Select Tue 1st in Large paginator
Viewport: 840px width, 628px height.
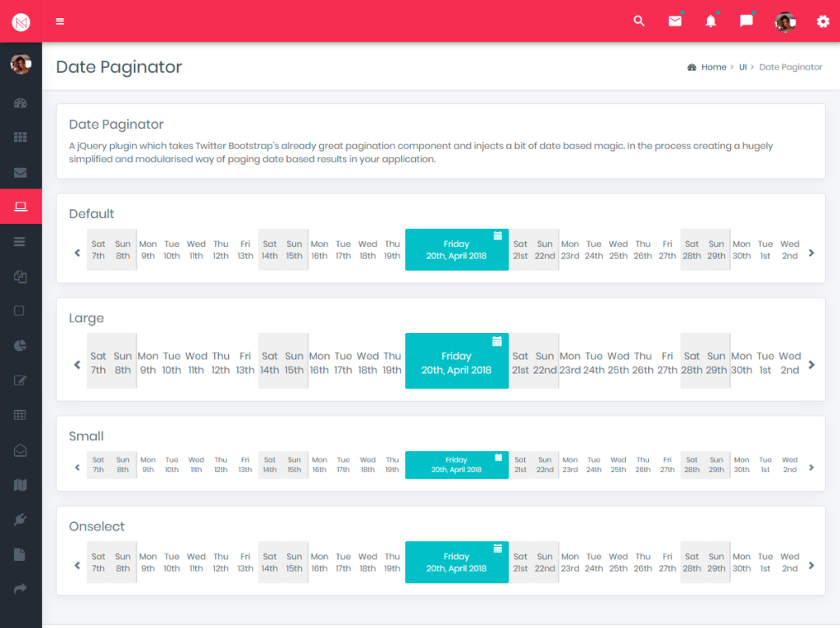(x=765, y=363)
